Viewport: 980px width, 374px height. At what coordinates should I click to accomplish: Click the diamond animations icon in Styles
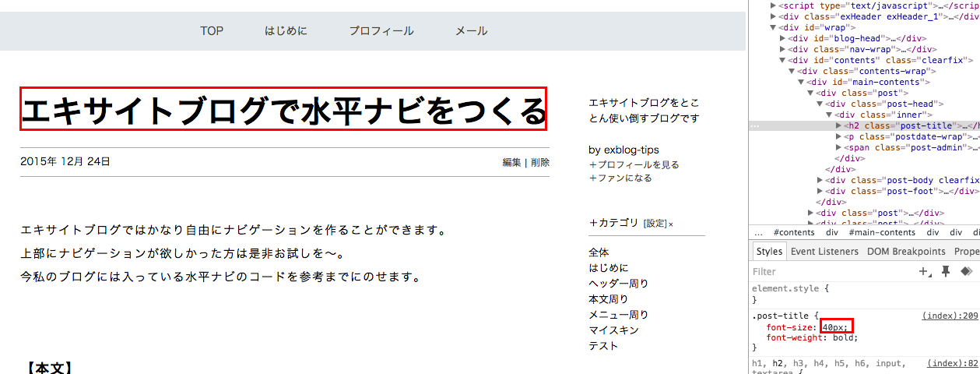click(x=966, y=271)
